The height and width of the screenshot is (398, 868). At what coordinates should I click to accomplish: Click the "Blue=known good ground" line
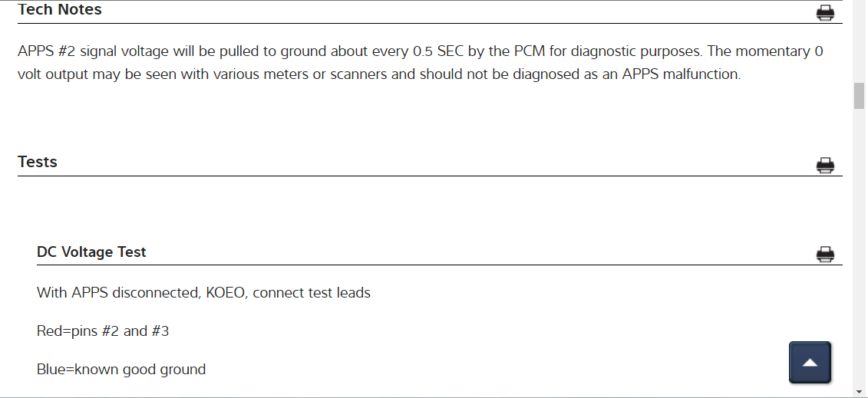point(121,369)
